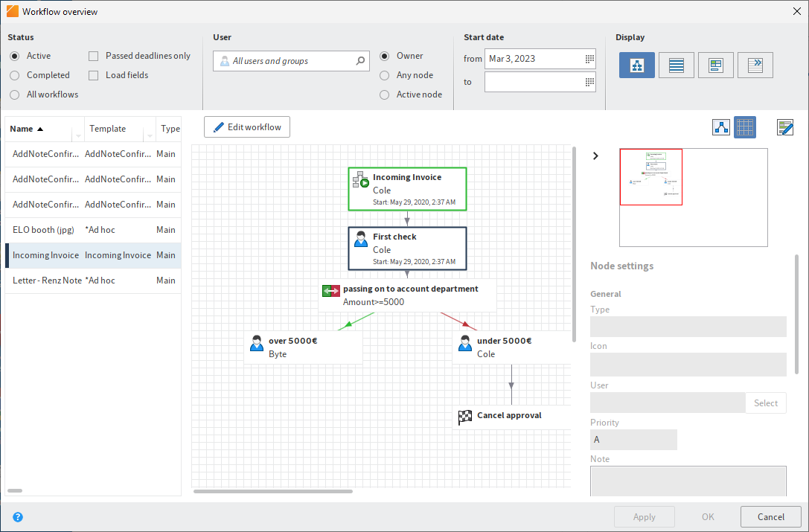
Task: Open the form view Display icon
Action: [x=715, y=65]
